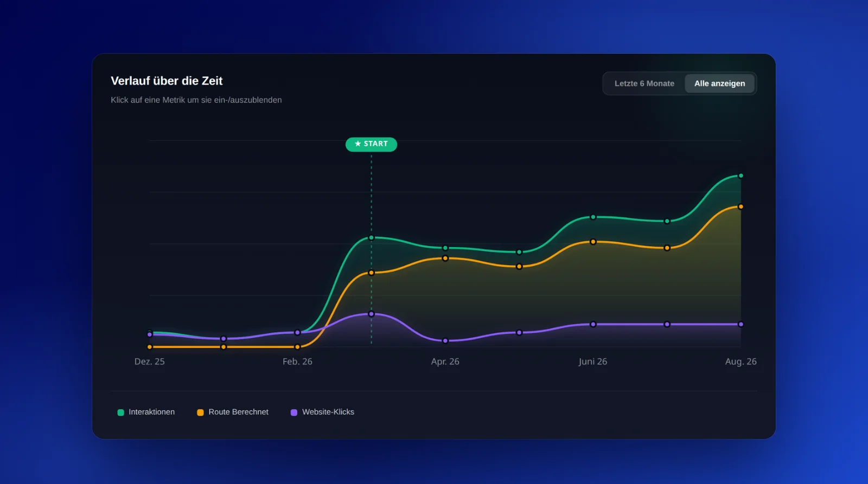Screen dimensions: 868x484
Task: Hide the Route Berechnet metric
Action: (x=232, y=412)
